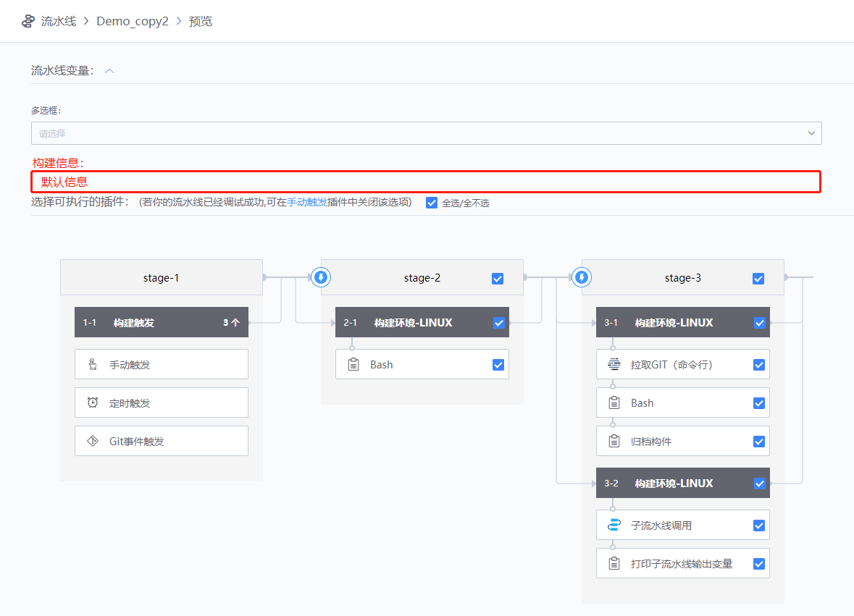854x616 pixels.
Task: Click the 定时触发 clock icon
Action: click(x=93, y=402)
